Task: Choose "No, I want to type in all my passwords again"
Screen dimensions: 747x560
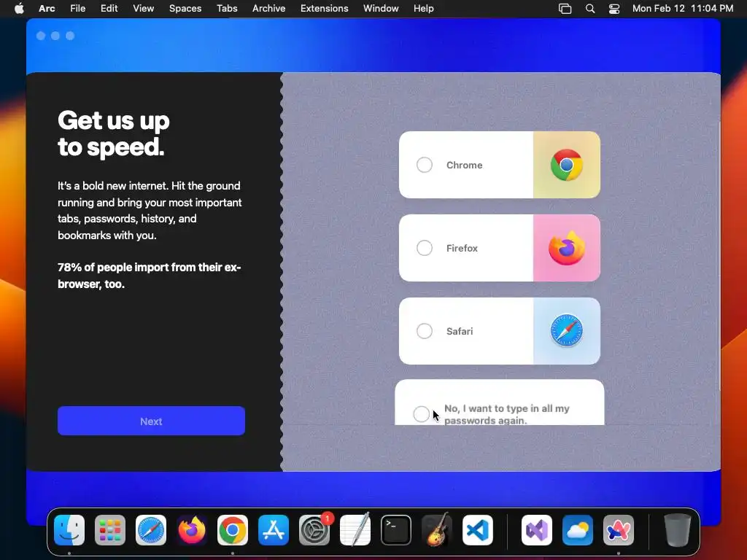Action: pyautogui.click(x=421, y=414)
